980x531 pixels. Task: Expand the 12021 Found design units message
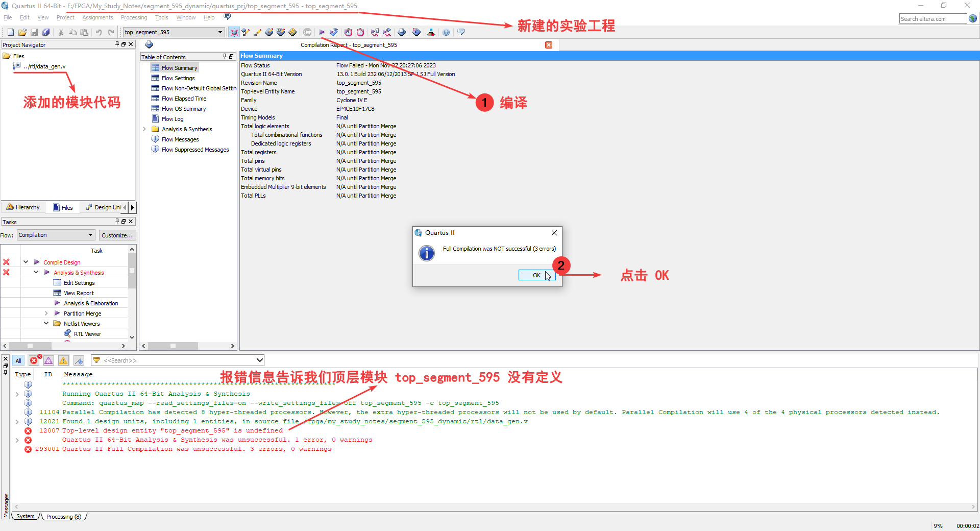[x=17, y=421]
